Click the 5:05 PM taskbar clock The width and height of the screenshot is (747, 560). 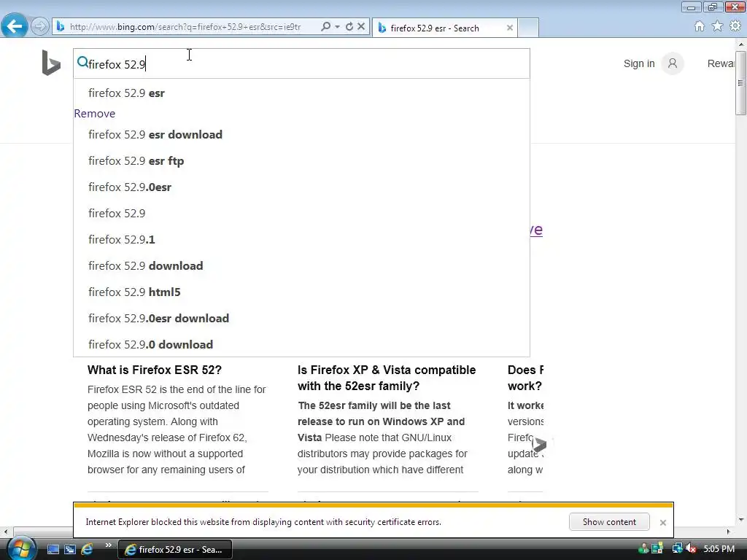(x=719, y=549)
